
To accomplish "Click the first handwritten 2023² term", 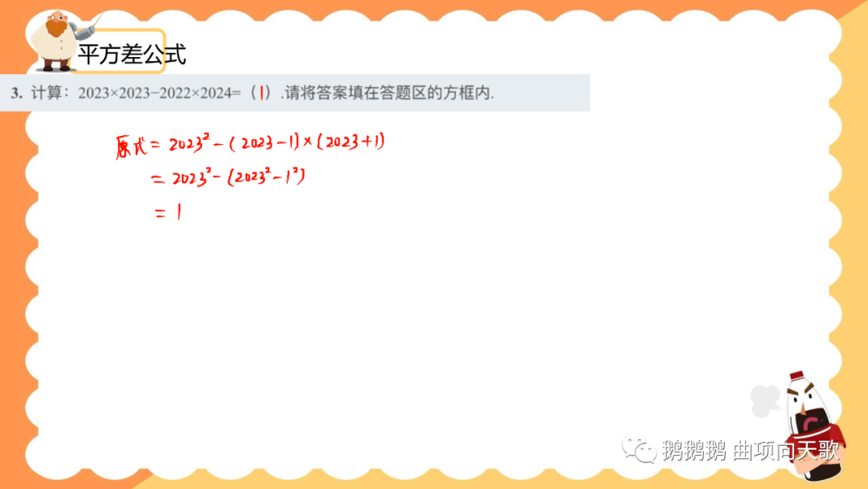I will [x=190, y=143].
